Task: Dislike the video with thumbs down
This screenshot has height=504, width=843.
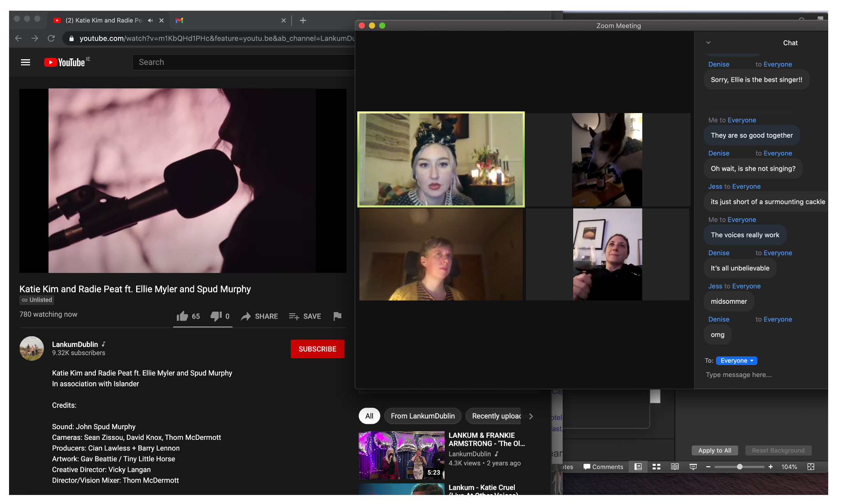Action: (216, 316)
